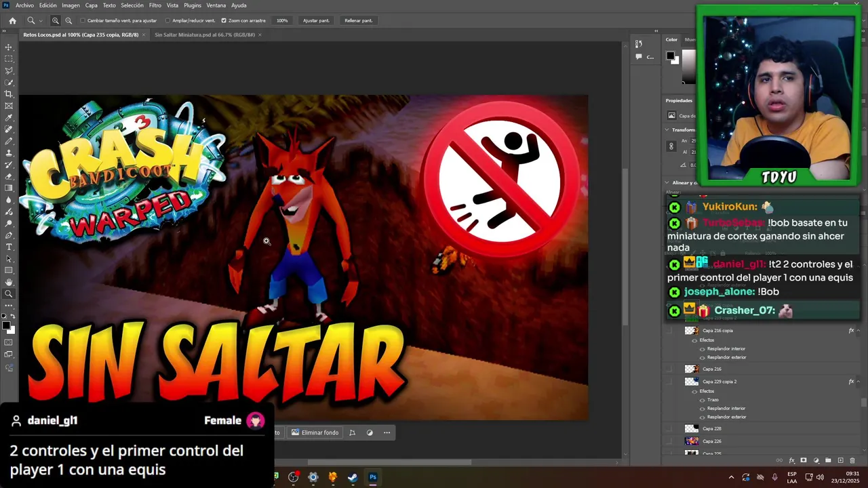Click the Ajustar pant. button
The image size is (868, 488).
316,20
